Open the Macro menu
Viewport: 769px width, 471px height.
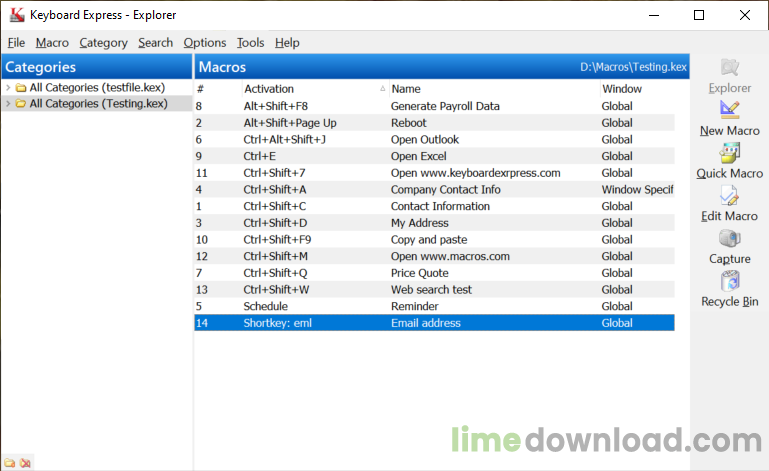pyautogui.click(x=52, y=43)
